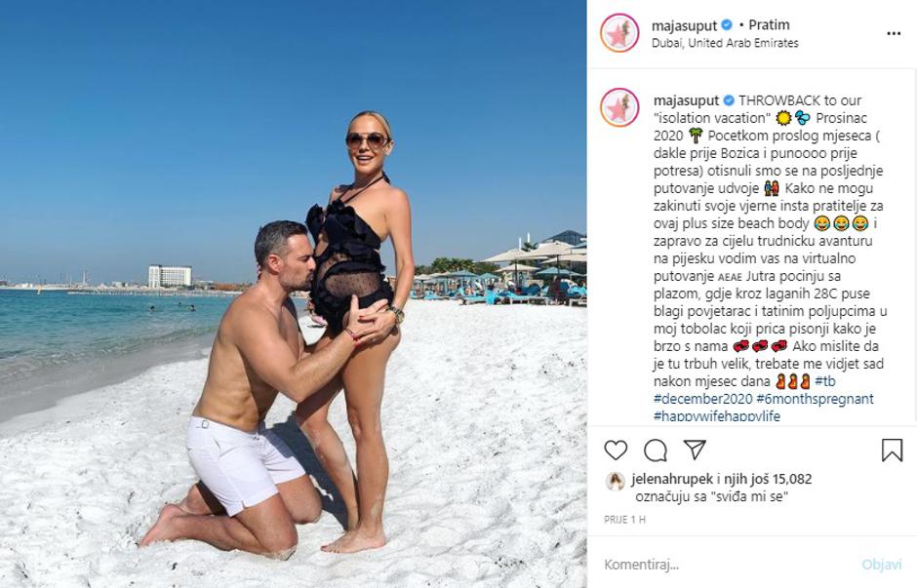The height and width of the screenshot is (588, 917).
Task: Click majasuput avatar beside the caption
Action: pyautogui.click(x=619, y=107)
